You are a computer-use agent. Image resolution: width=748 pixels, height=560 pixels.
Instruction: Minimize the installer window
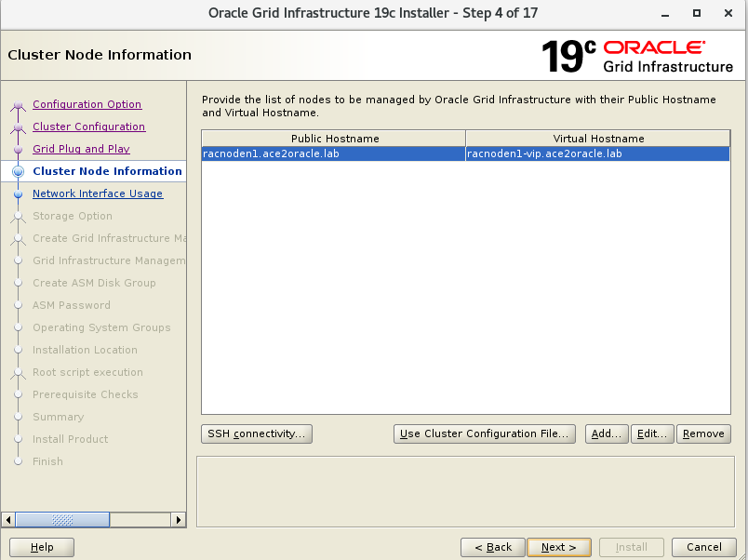(665, 13)
